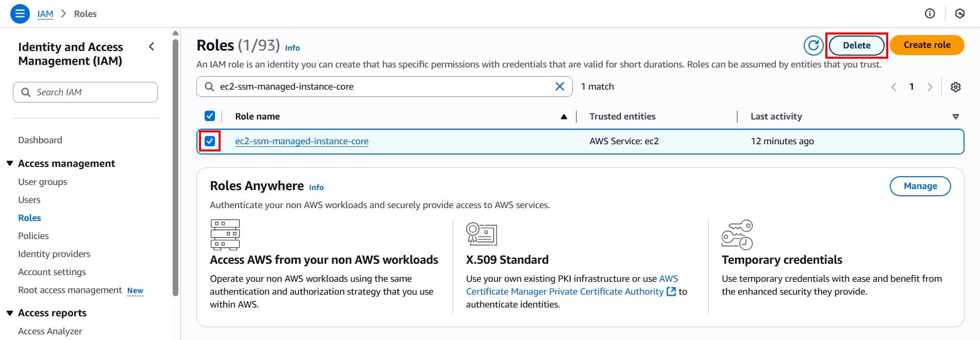Navigate to User groups
The image size is (980, 340).
point(43,182)
